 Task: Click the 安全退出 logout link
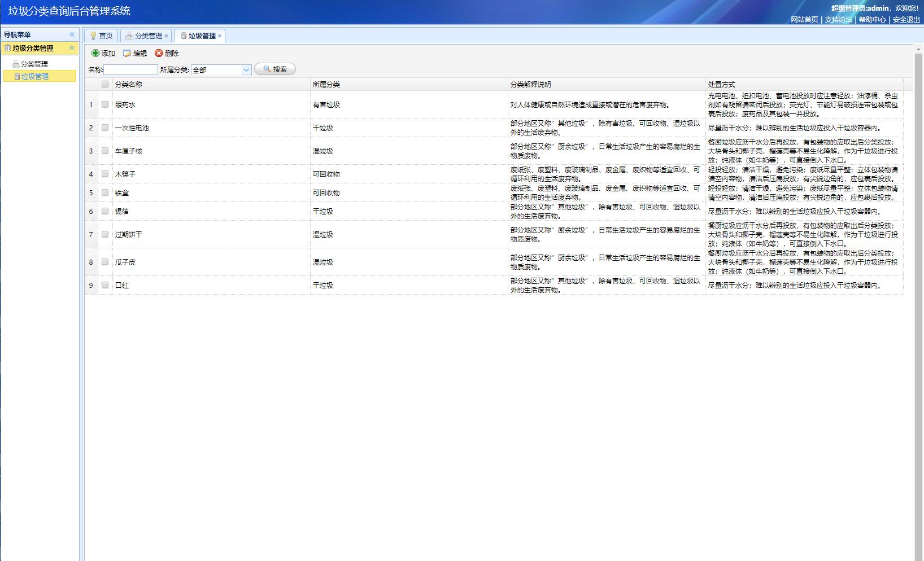pos(906,19)
